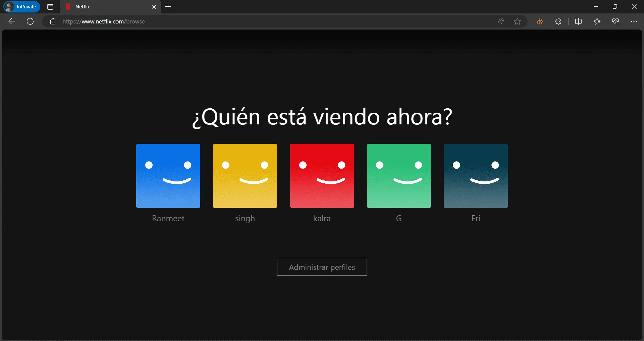Activate the Read aloud icon
Viewport: 644px width, 341px height.
point(500,21)
